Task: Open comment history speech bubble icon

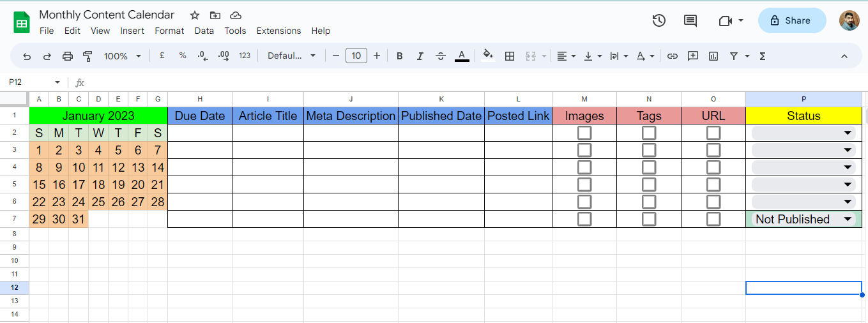Action: coord(690,20)
